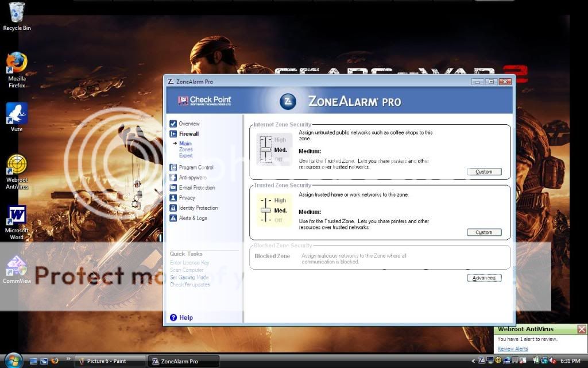Viewport: 588px width, 368px height.
Task: Click the Identity Protection lock icon
Action: (x=173, y=208)
